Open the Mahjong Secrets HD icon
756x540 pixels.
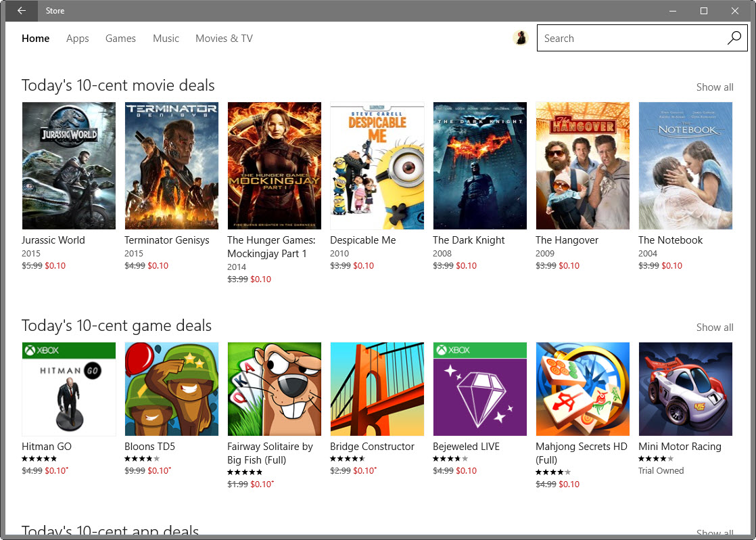click(582, 389)
